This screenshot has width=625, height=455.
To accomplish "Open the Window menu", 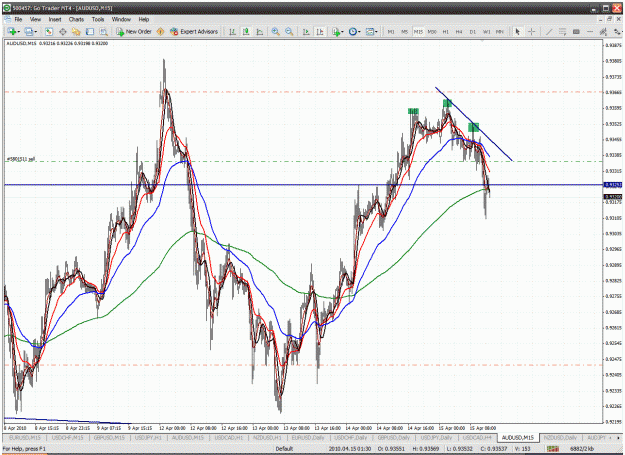I will tap(121, 19).
